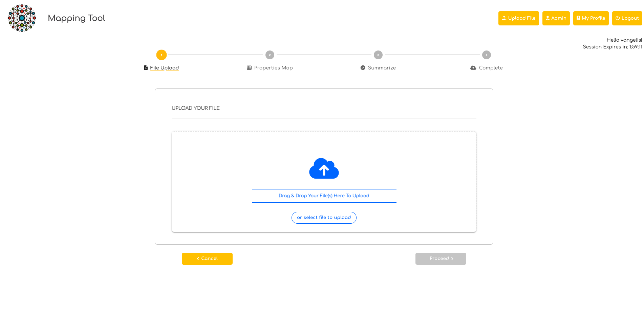Screen dimensions: 644x325
Task: Click the Proceed button
Action: point(441,259)
